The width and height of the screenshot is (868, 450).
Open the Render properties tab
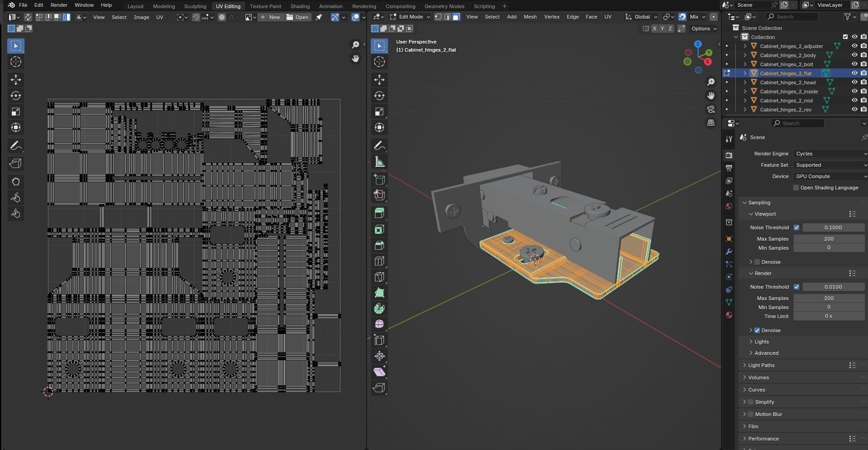[729, 155]
